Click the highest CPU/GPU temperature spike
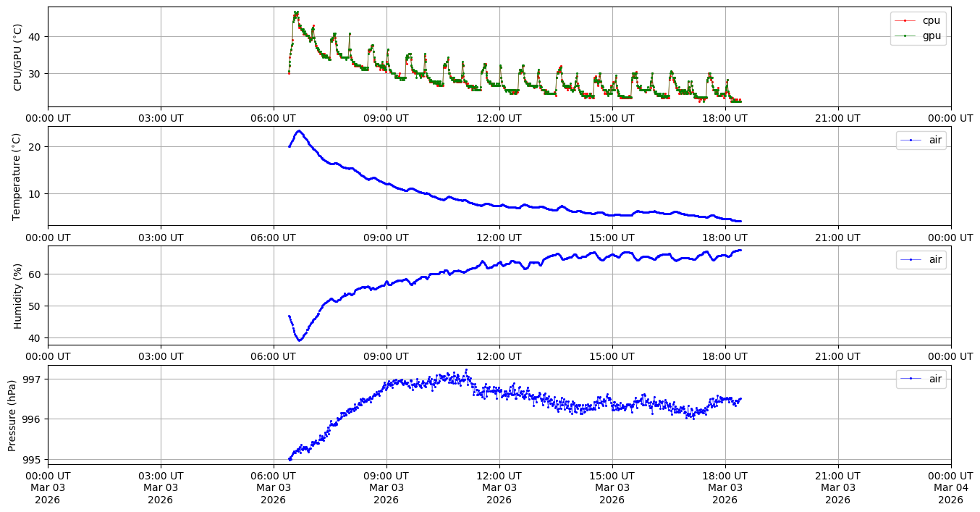The height and width of the screenshot is (512, 980). click(295, 12)
